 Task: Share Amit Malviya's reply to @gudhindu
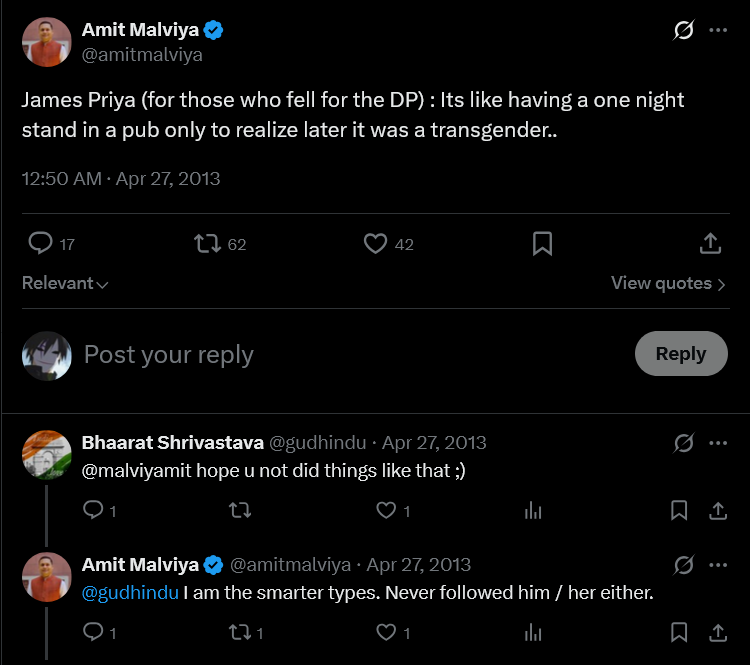coord(718,632)
